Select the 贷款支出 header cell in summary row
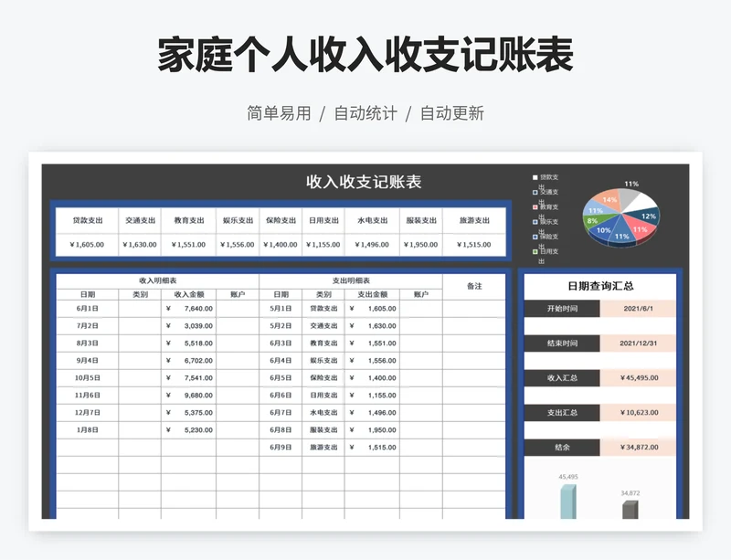731x560 pixels. tap(87, 220)
